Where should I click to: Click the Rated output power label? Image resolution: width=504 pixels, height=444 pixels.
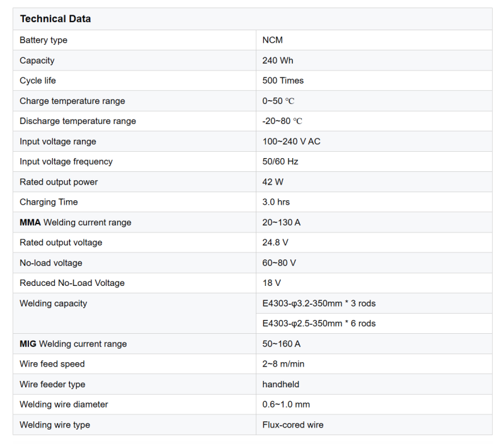59,182
